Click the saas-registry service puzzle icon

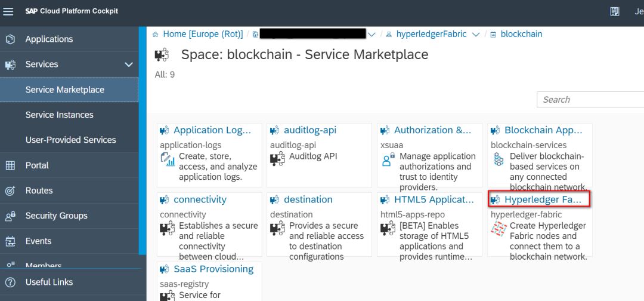(x=168, y=296)
